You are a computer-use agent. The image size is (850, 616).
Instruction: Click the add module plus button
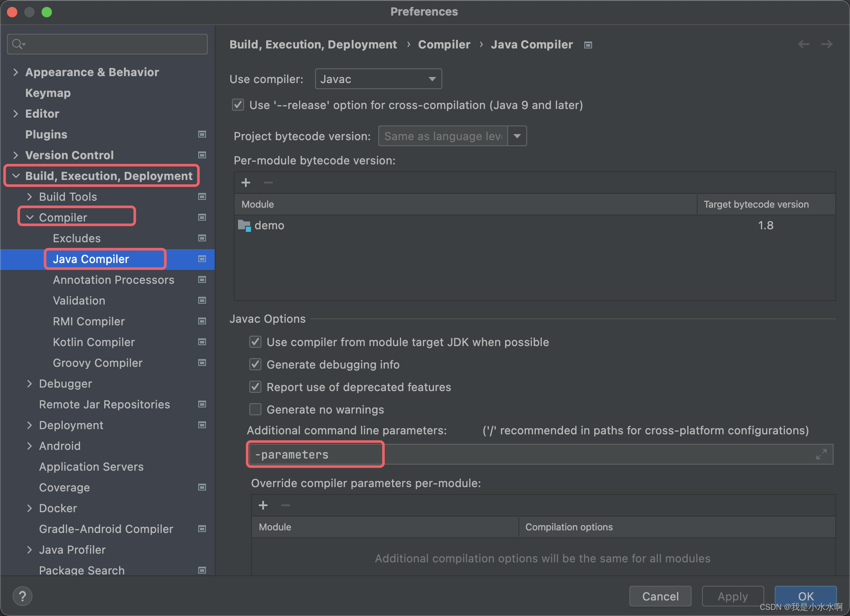[245, 183]
